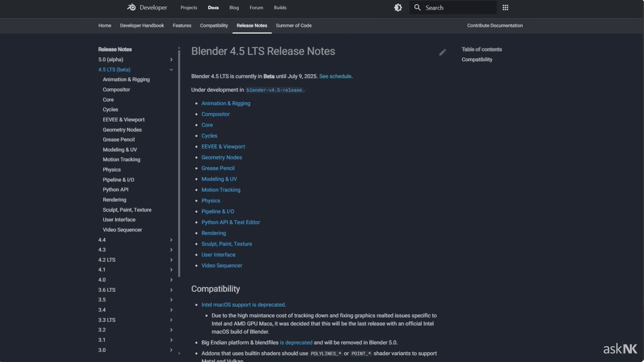Open the apps grid menu icon

505,7
